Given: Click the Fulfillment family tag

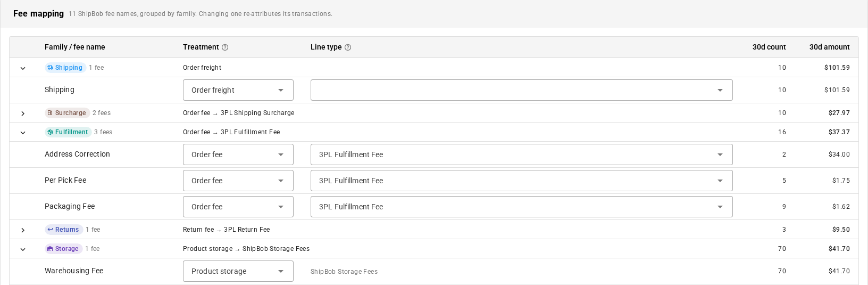Looking at the screenshot, I should point(68,132).
